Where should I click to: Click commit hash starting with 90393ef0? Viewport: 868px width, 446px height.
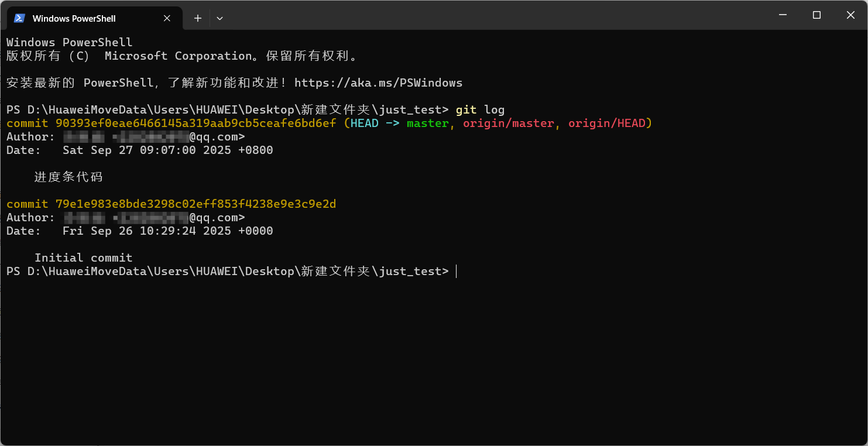click(x=195, y=123)
